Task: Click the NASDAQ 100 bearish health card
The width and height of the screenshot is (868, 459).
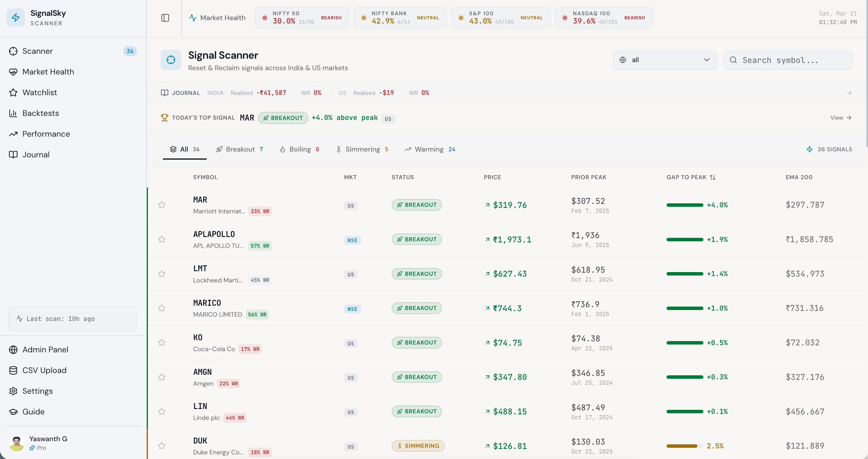Action: pyautogui.click(x=604, y=18)
